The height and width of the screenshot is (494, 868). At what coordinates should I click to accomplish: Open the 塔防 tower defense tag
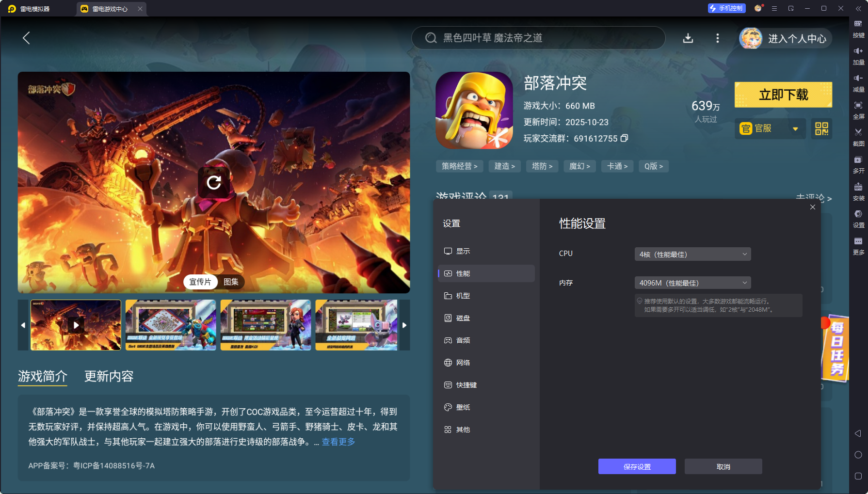pyautogui.click(x=542, y=166)
